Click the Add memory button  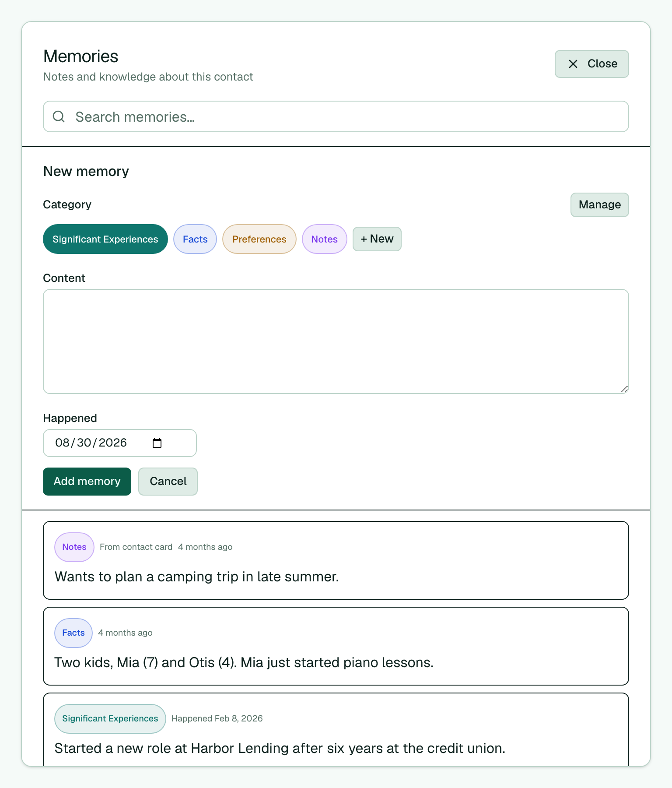(x=87, y=482)
